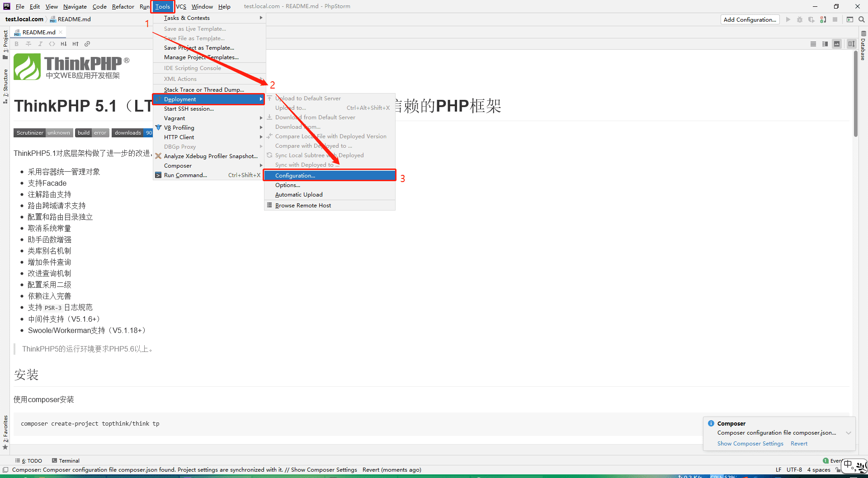Open the VCS menu
Viewport: 868px width, 478px height.
click(x=181, y=6)
